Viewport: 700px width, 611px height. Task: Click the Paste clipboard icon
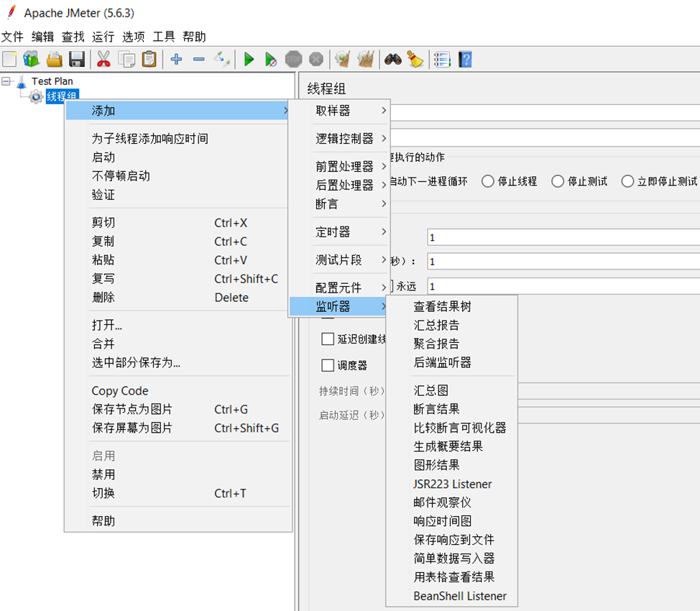coord(149,59)
